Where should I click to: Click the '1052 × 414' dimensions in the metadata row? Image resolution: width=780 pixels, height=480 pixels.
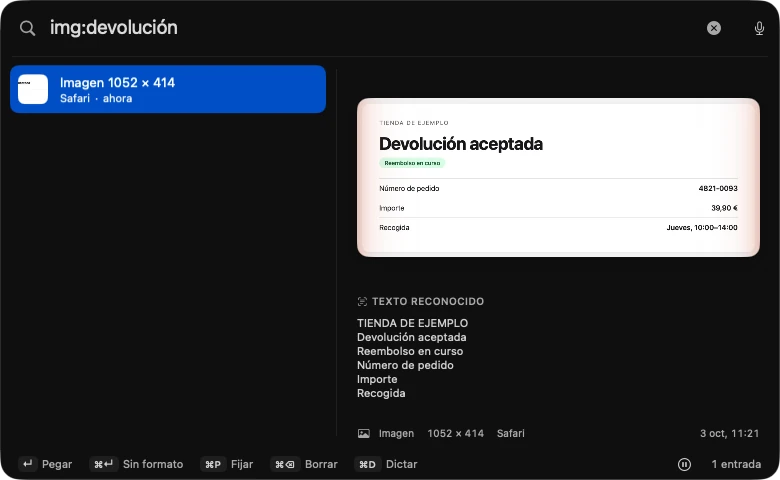point(455,433)
